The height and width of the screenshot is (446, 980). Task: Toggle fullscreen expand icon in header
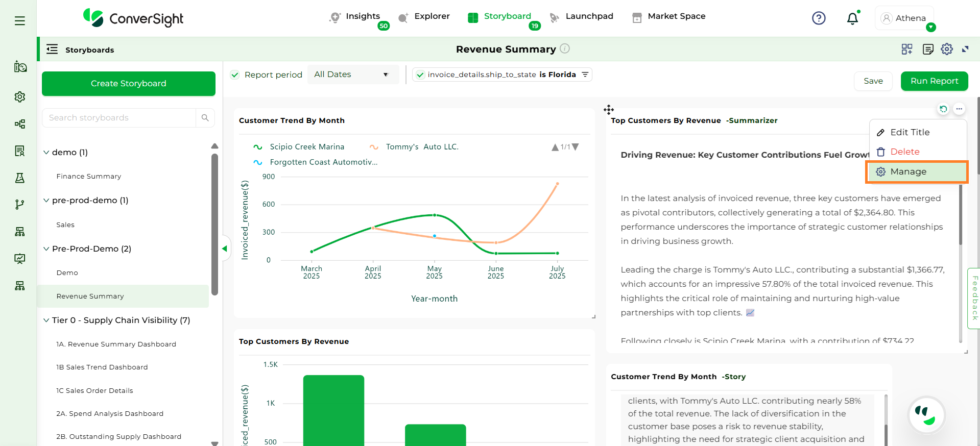point(965,49)
